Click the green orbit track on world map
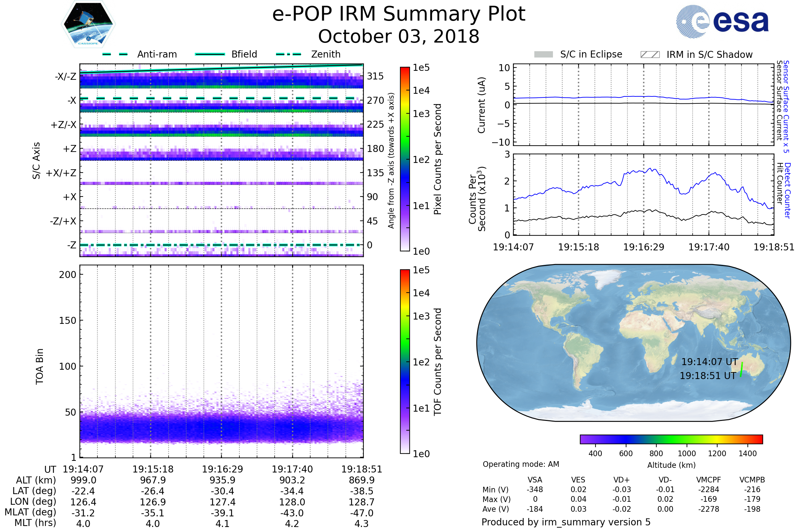 point(741,369)
